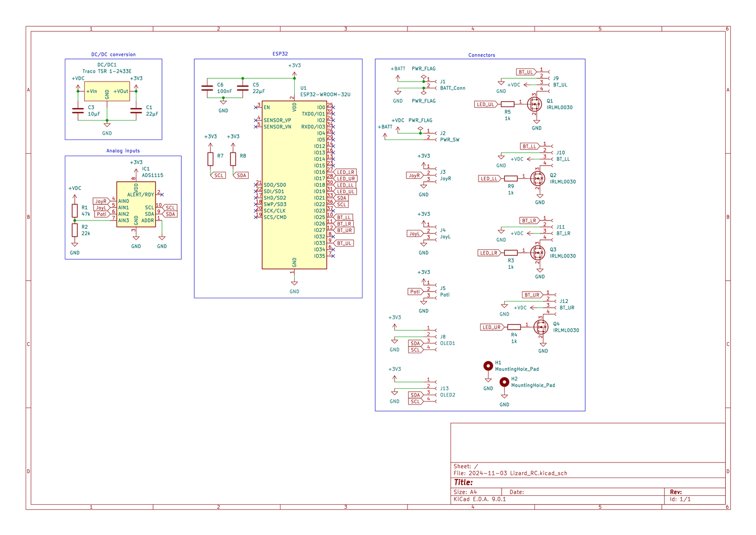The image size is (756, 535).
Task: Select the Traco TSR 1-2433E converter symbol
Action: click(107, 91)
